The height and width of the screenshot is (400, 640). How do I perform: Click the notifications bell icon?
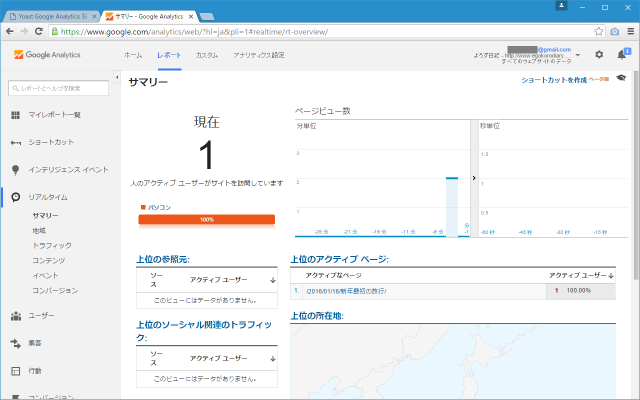(x=621, y=55)
